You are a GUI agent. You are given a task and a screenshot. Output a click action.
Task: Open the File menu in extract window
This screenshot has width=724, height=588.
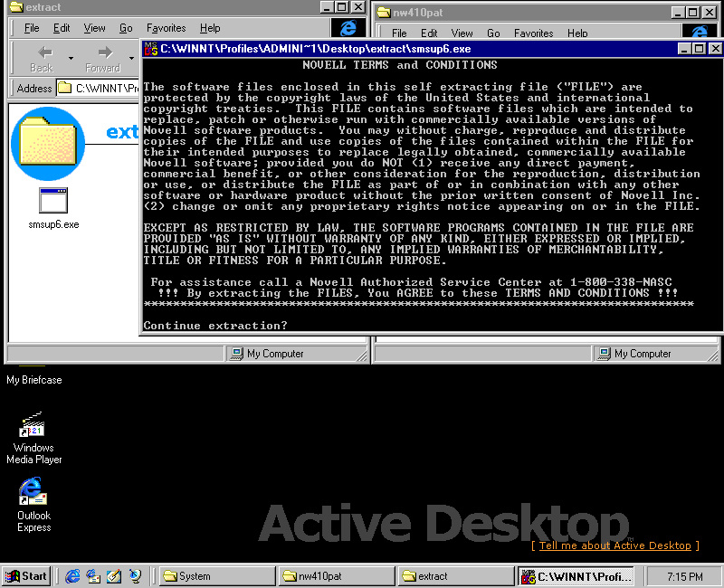32,28
